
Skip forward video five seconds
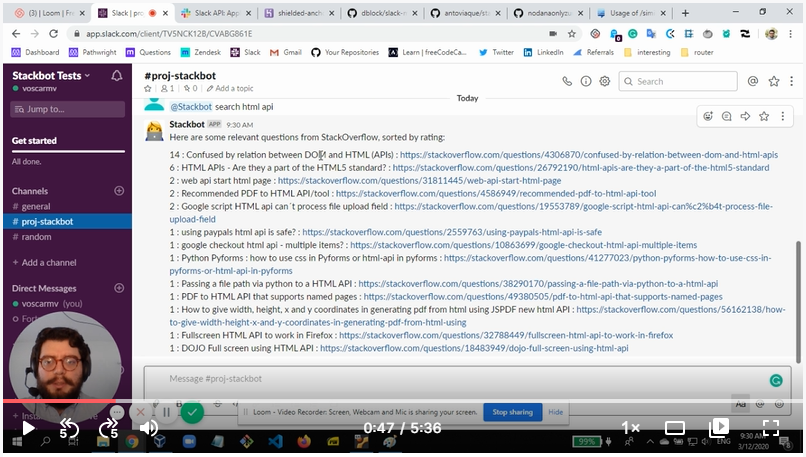[x=108, y=428]
